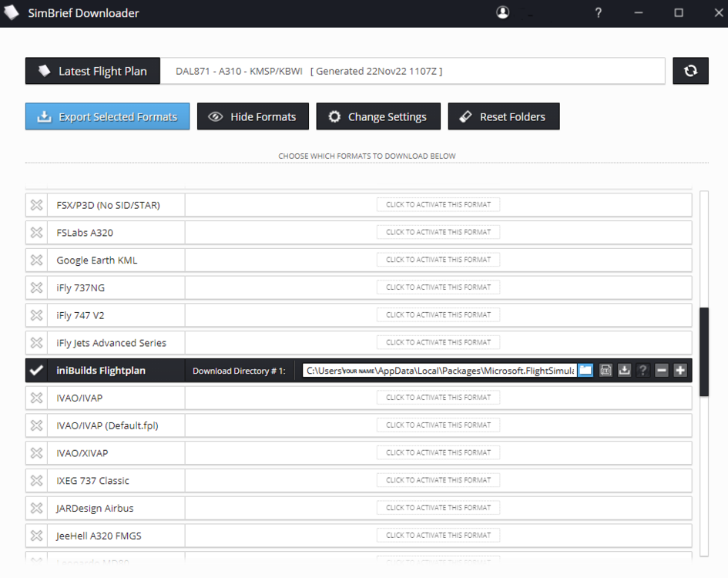728x578 pixels.
Task: Activate the Google Earth KML format
Action: tap(438, 259)
